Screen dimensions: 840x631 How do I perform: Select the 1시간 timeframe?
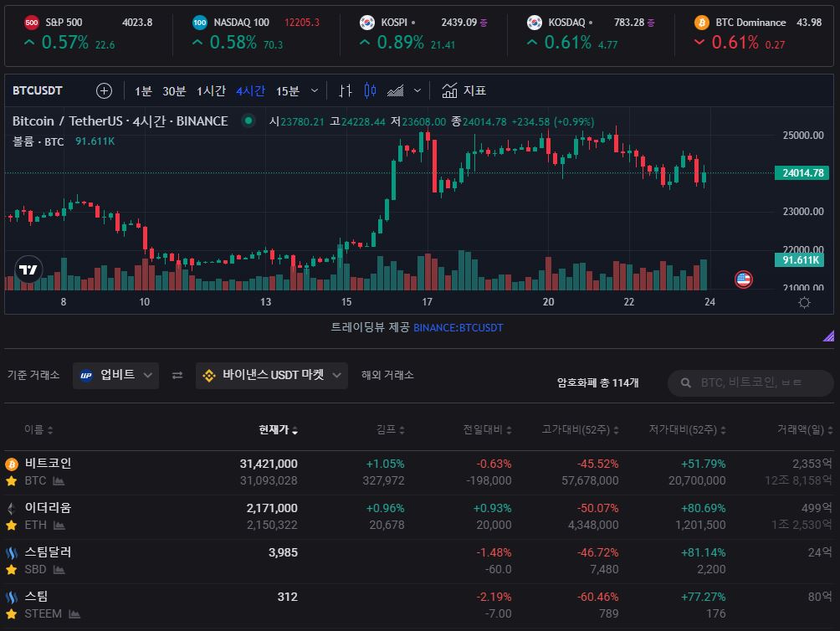click(x=211, y=91)
